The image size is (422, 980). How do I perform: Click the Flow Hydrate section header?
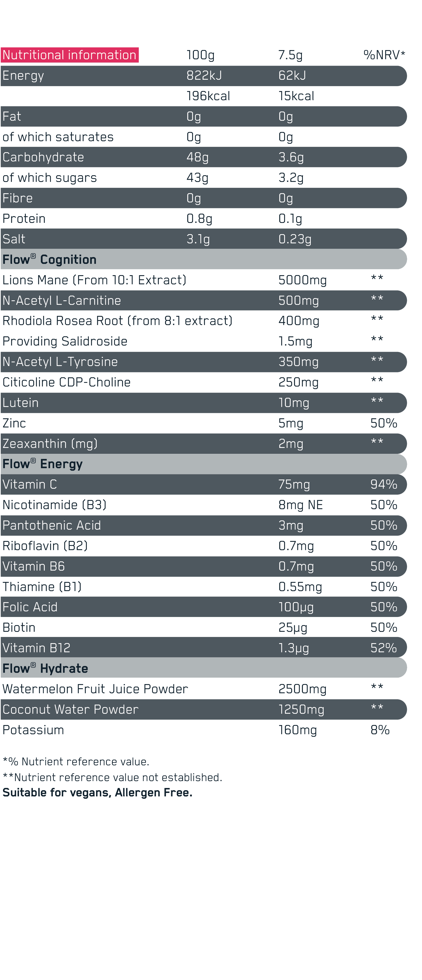[45, 668]
